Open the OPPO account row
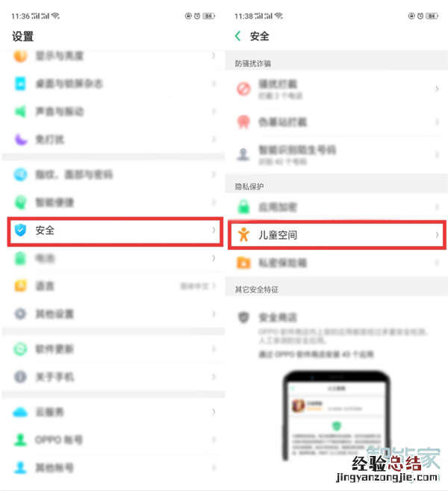 pos(113,440)
